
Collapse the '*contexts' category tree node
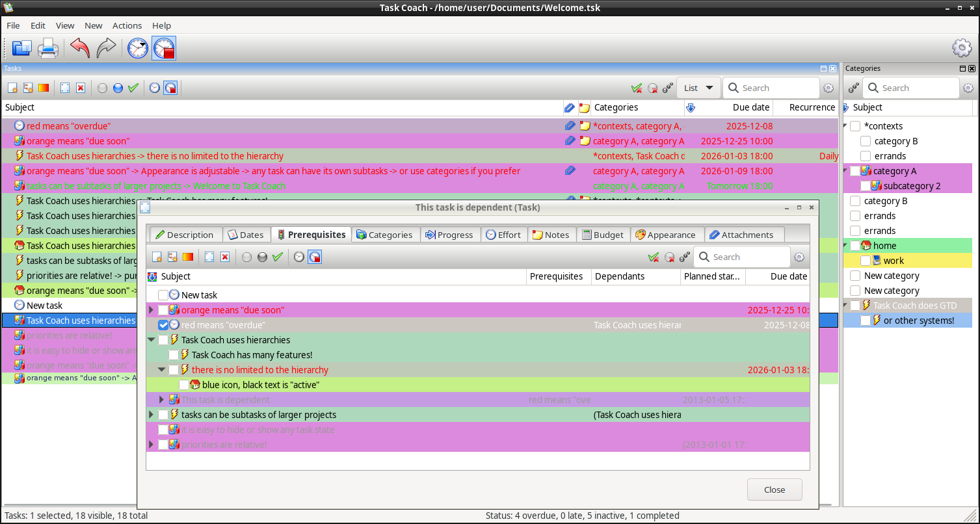coord(845,126)
